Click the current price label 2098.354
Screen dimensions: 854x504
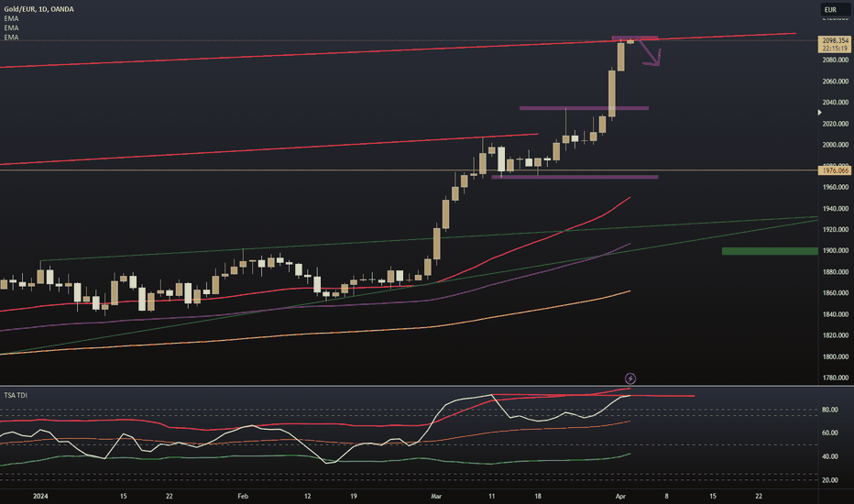point(835,41)
